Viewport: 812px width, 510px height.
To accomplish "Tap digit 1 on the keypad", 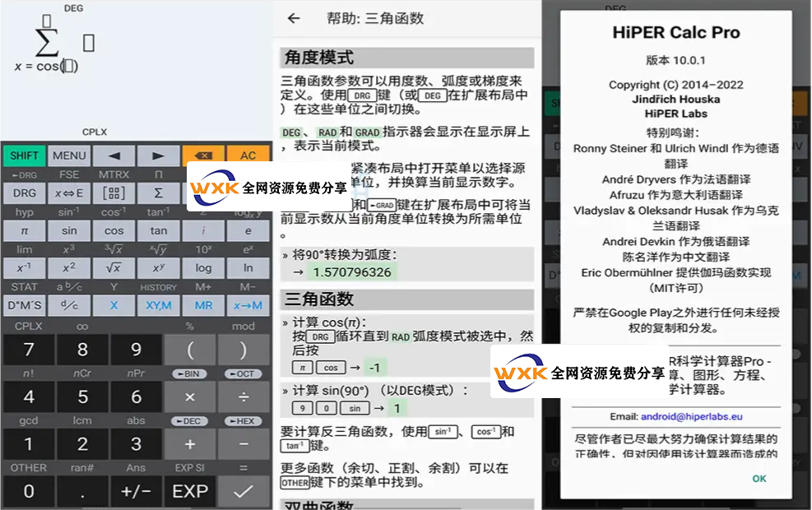I will click(29, 444).
